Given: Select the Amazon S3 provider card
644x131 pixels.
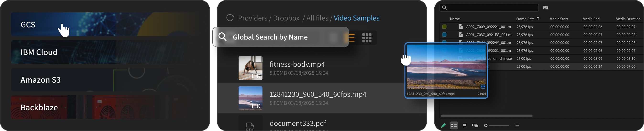Looking at the screenshot, I should click(105, 80).
